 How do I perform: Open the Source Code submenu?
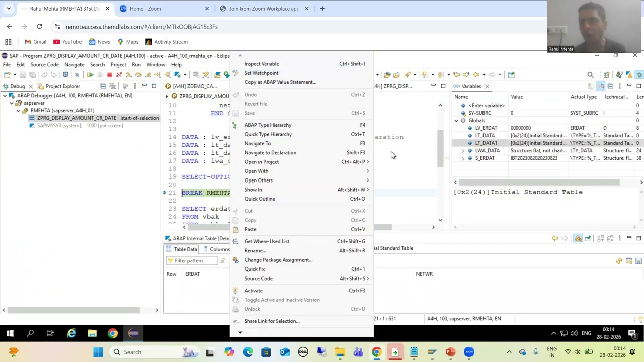(301, 279)
